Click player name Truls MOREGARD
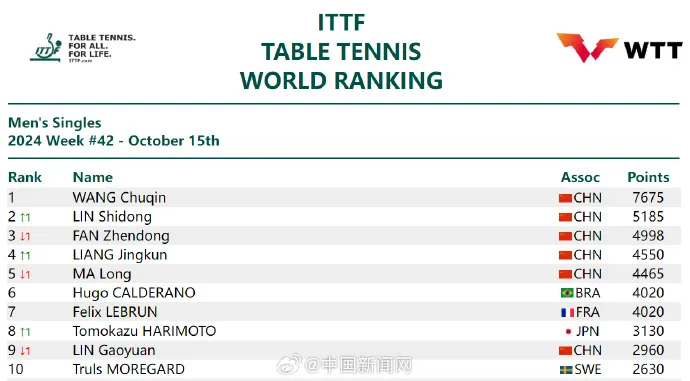Viewport: 690px width, 381px height. pos(128,369)
